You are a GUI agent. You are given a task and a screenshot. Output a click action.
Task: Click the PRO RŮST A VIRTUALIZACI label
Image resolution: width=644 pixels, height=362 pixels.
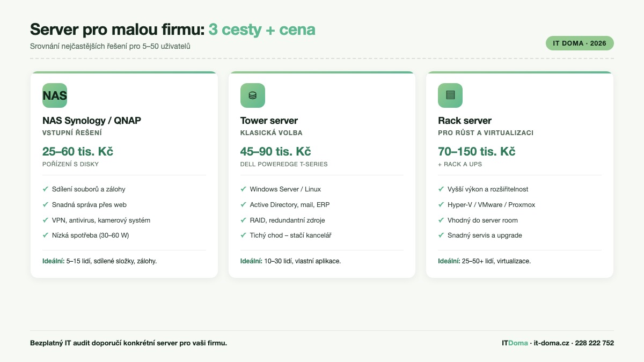tap(486, 133)
